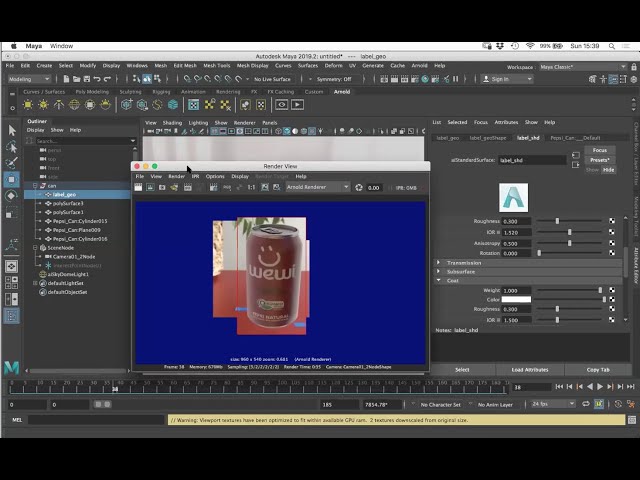Click the IOR slider under Roughness
Image resolution: width=640 pixels, height=480 pixels.
coord(569,232)
